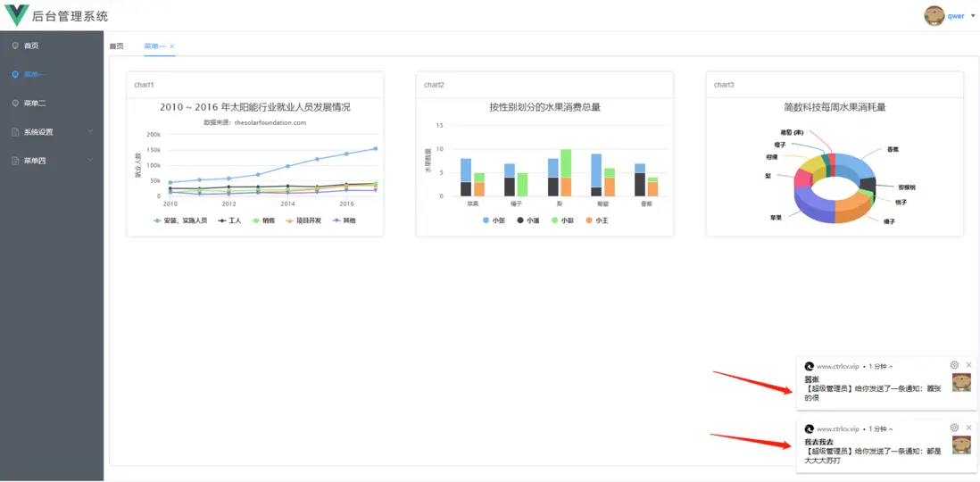
Task: Click avatar thumbnail in the 嚣张 notification
Action: coord(961,382)
